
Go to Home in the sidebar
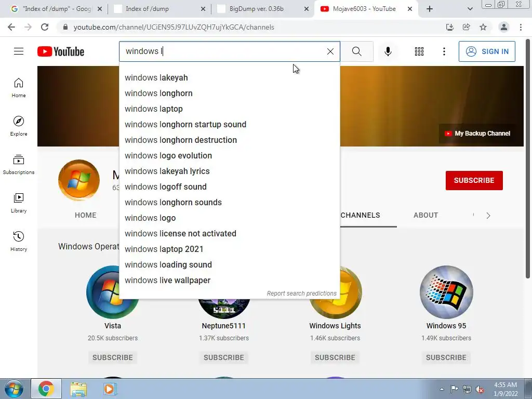[19, 88]
